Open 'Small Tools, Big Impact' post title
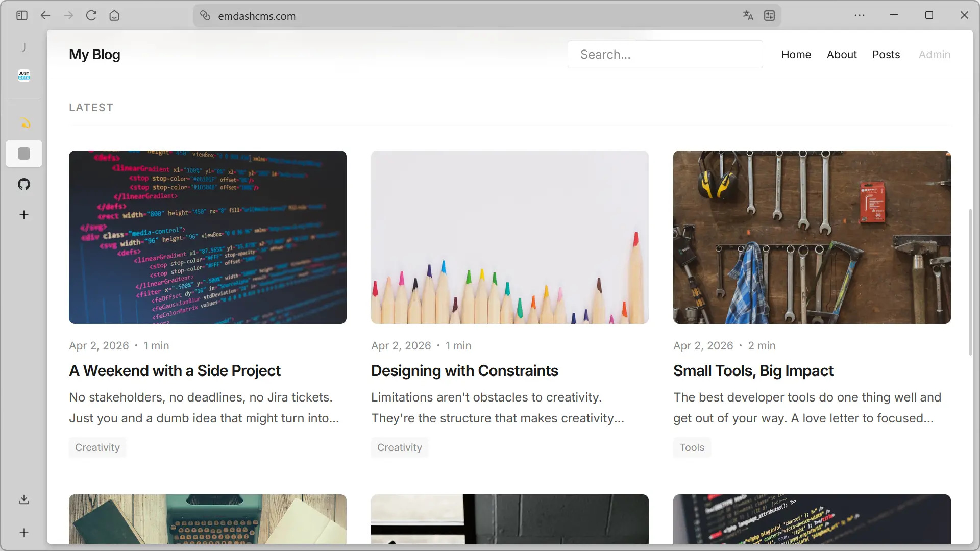The height and width of the screenshot is (551, 980). coord(753,371)
